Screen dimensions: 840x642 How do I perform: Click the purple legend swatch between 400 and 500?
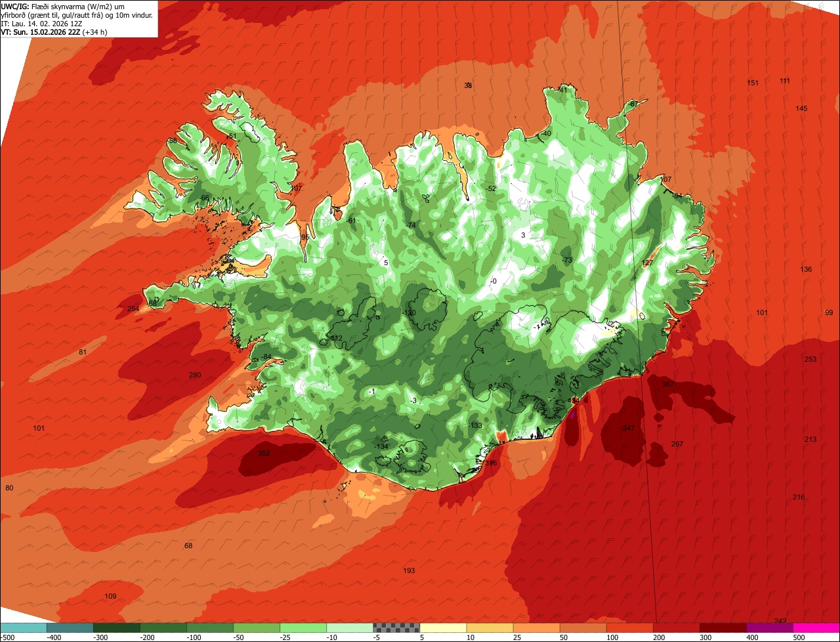769,628
